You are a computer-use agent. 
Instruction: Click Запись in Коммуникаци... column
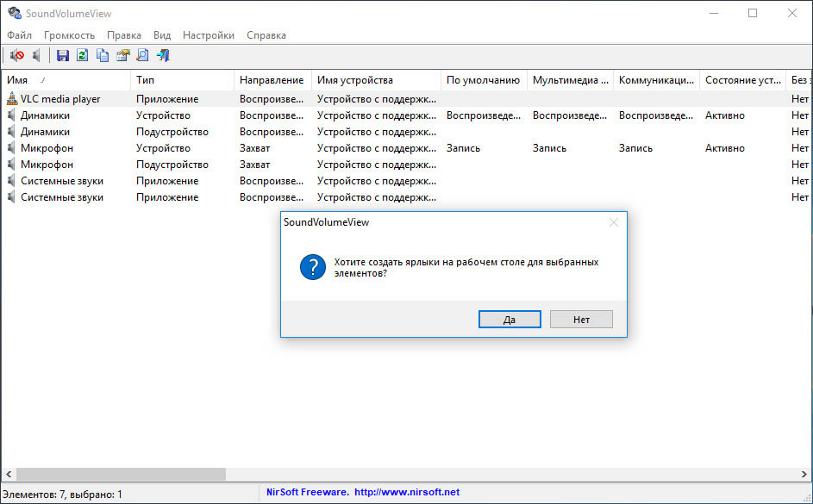(x=635, y=147)
